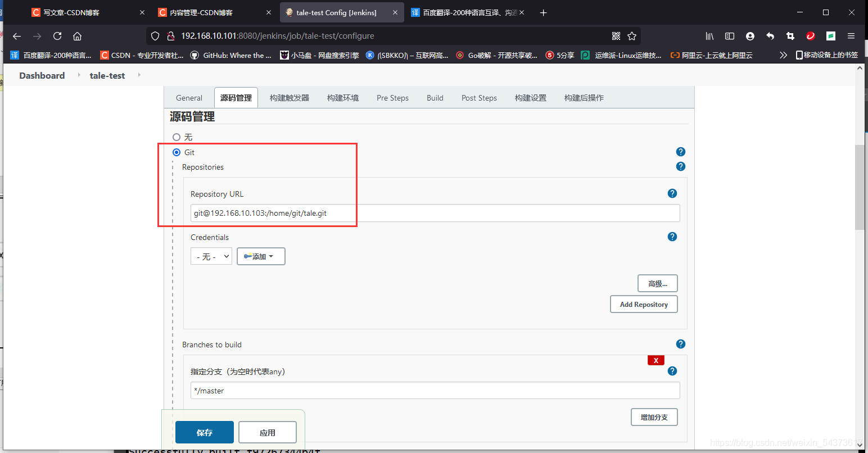
Task: Click the 增加分支 button
Action: [x=654, y=417]
